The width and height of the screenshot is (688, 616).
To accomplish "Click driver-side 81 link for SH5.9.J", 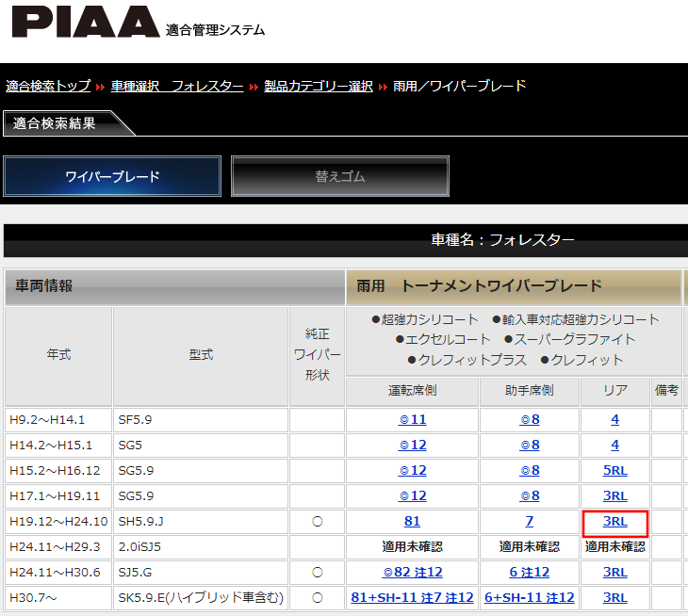I will click(412, 521).
